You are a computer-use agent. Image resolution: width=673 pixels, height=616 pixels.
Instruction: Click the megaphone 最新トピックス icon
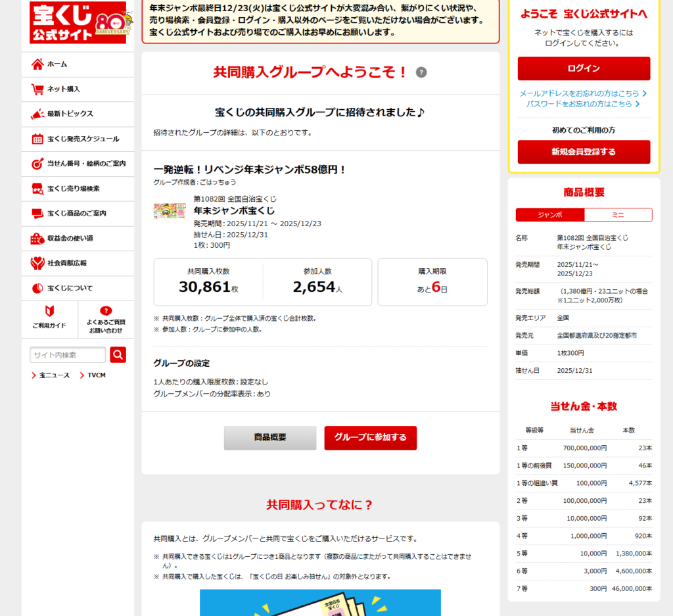(x=37, y=114)
